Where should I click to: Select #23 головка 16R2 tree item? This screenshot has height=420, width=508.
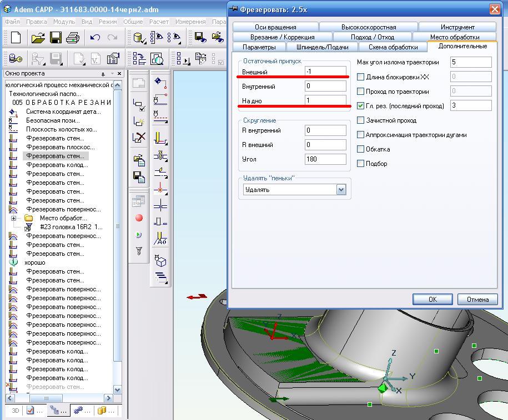click(x=71, y=227)
